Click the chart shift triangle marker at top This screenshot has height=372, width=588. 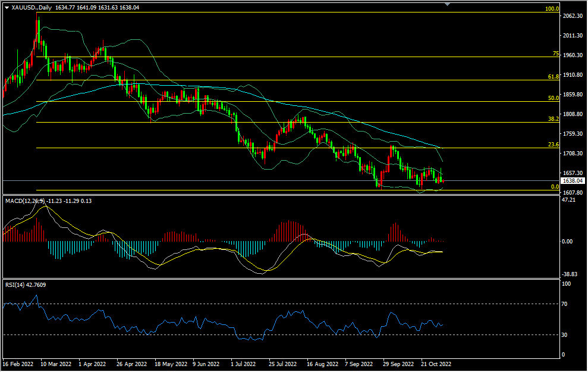[448, 4]
